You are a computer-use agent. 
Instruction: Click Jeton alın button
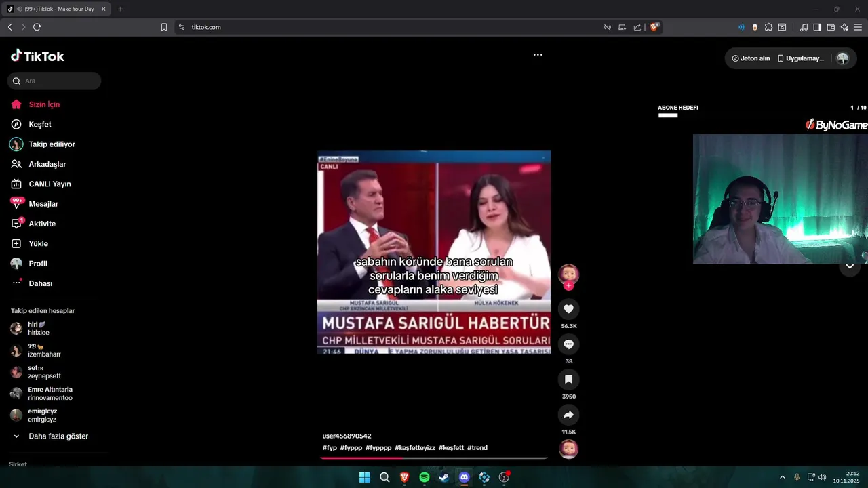751,58
